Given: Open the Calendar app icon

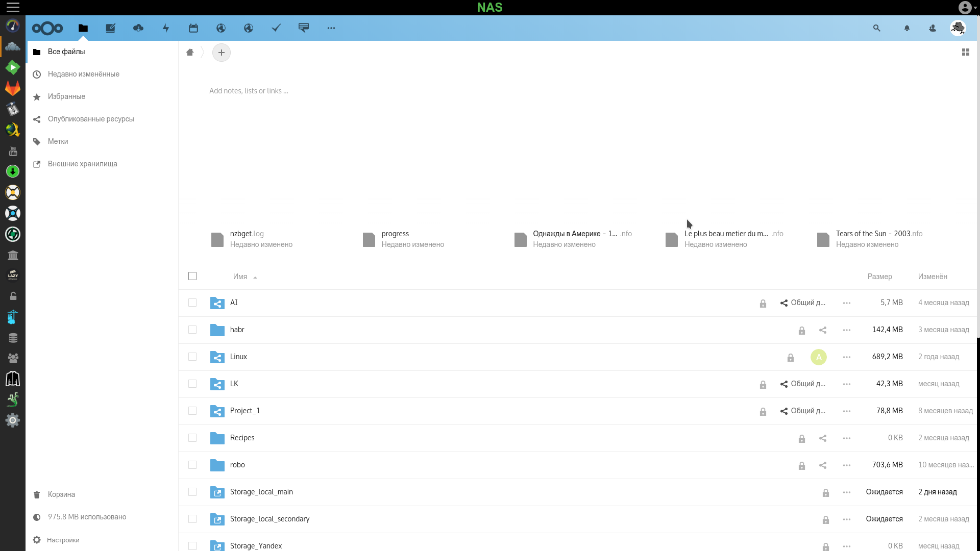Looking at the screenshot, I should click(193, 28).
